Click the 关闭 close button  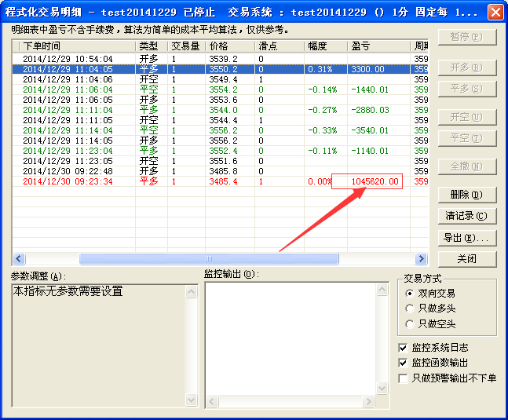(467, 258)
